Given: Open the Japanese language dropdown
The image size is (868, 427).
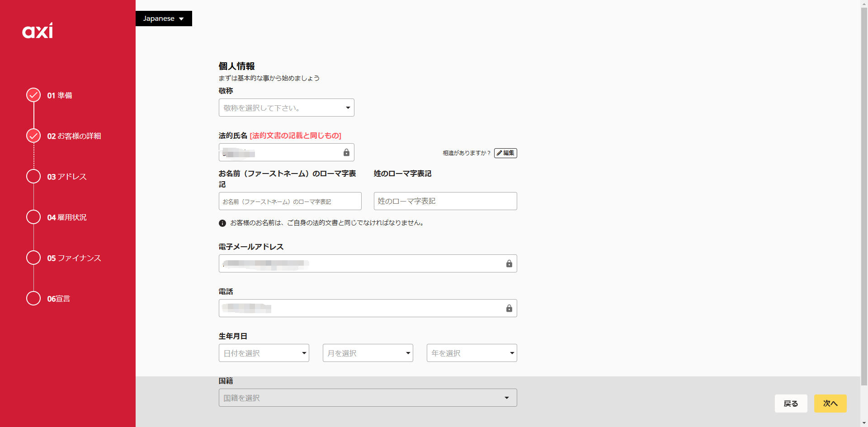Looking at the screenshot, I should pyautogui.click(x=164, y=19).
